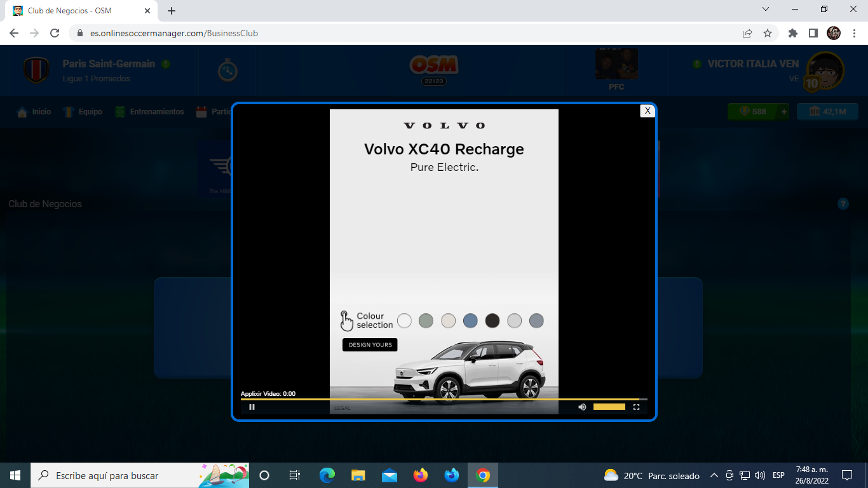The height and width of the screenshot is (488, 868).
Task: Open a new browser tab
Action: pos(172,11)
